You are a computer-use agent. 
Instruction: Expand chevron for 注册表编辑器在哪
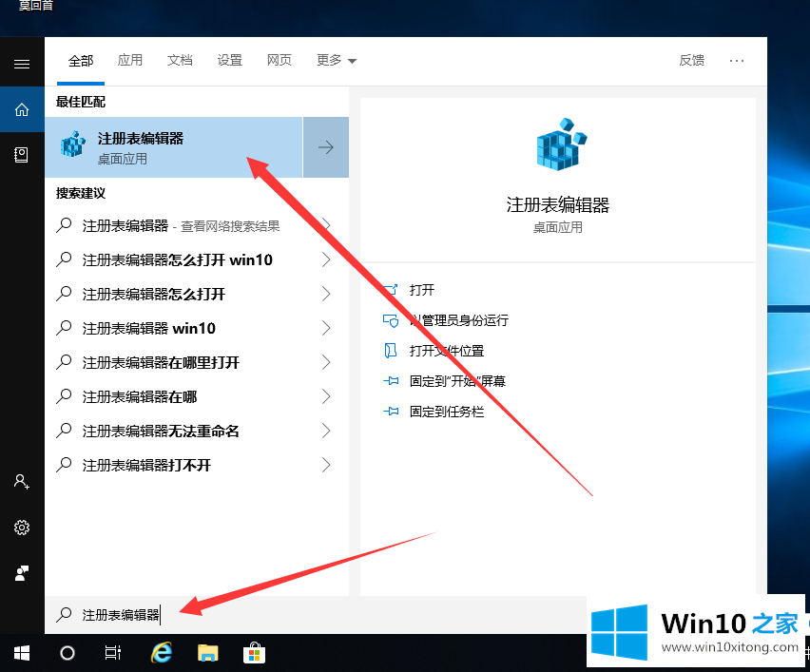(326, 396)
